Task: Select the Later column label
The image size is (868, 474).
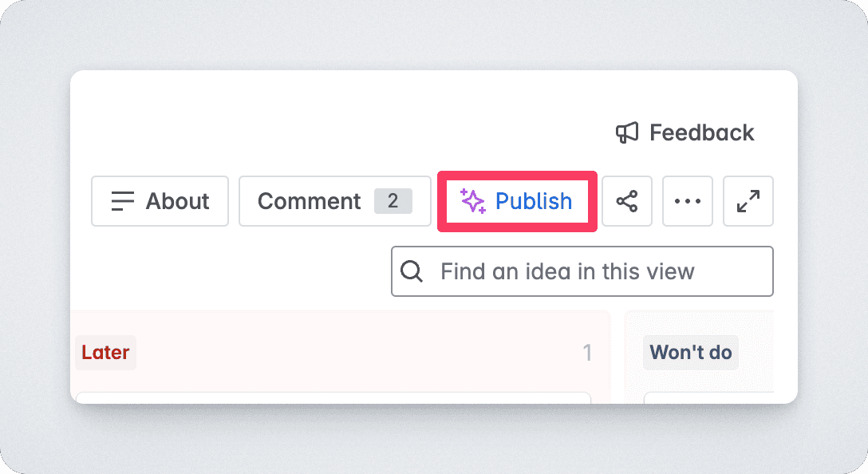Action: point(106,353)
